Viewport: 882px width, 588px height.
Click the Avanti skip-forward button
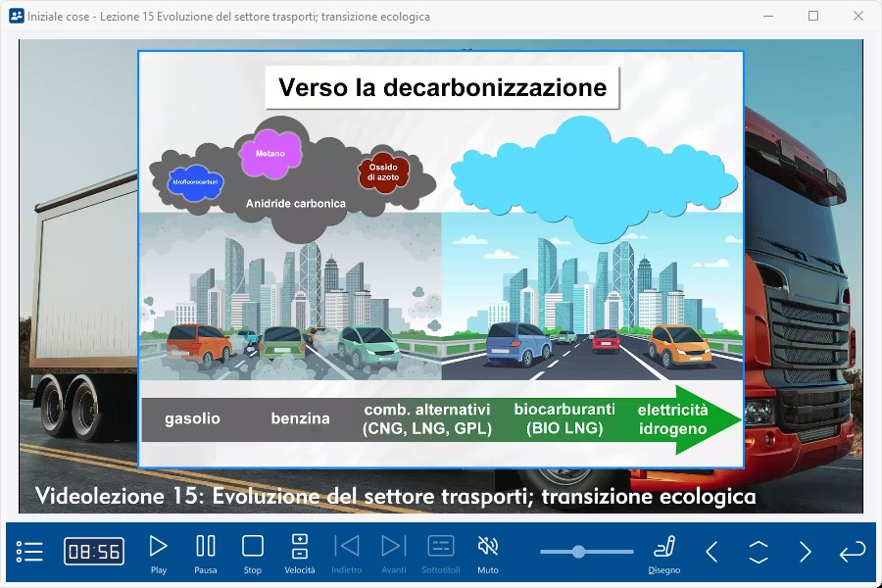[394, 552]
